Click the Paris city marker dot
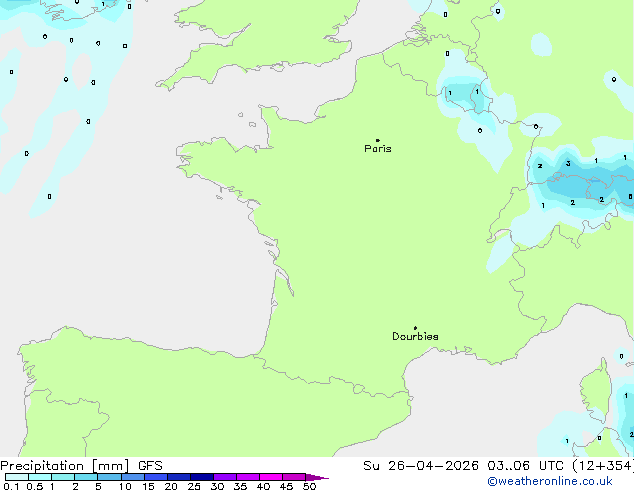 pyautogui.click(x=377, y=141)
